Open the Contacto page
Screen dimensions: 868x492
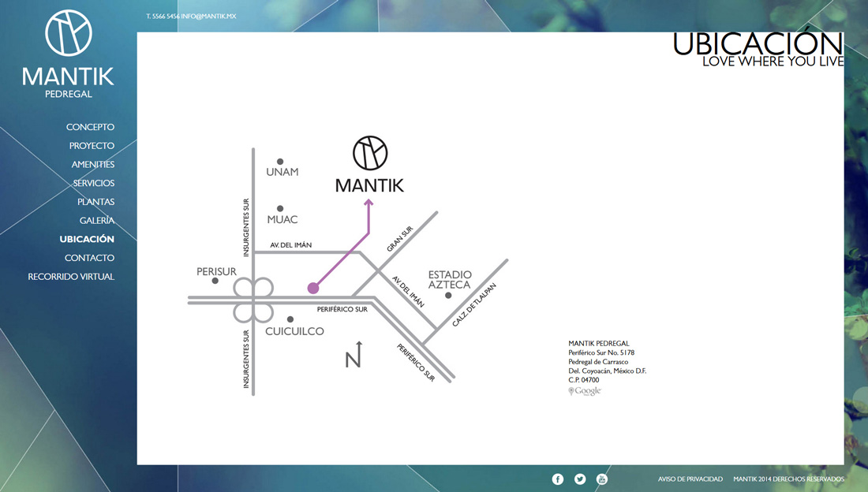tap(90, 258)
